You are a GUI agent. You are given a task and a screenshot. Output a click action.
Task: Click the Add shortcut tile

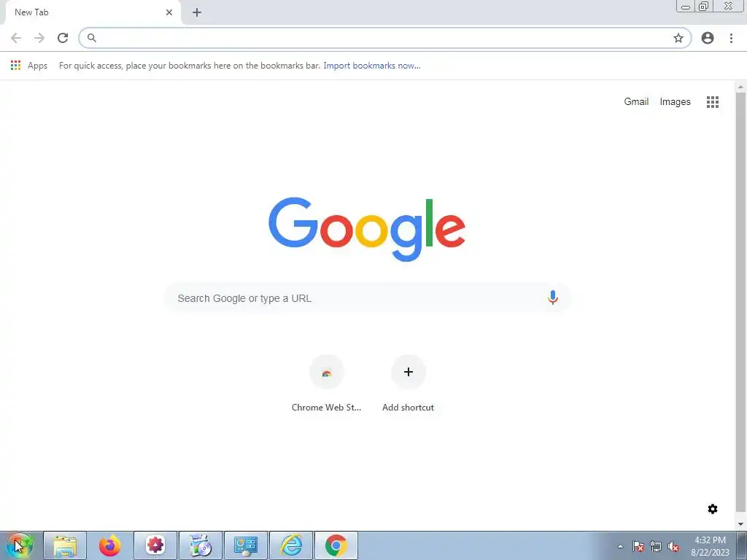tap(409, 384)
